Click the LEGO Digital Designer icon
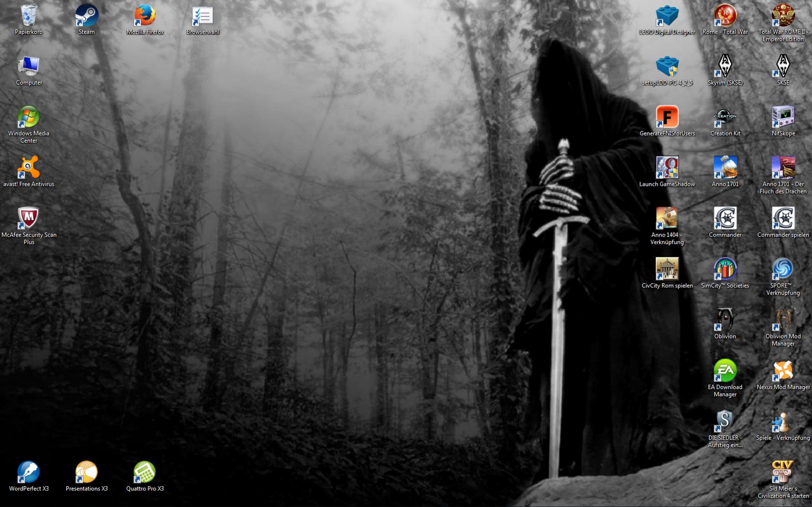The height and width of the screenshot is (507, 812). pos(667,16)
